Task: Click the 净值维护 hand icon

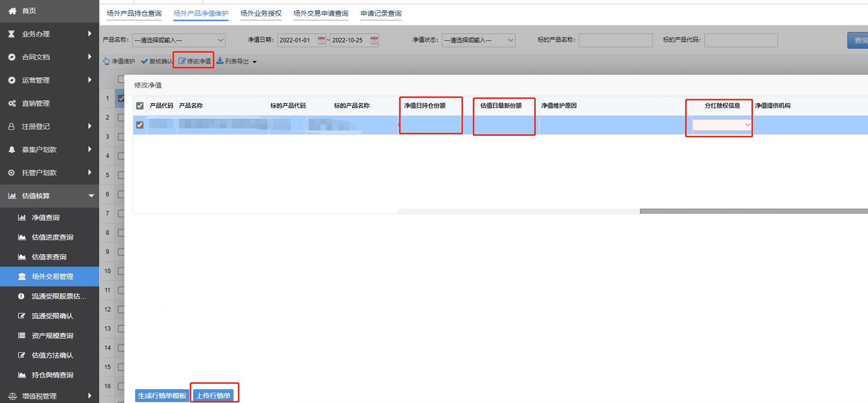Action: coord(106,62)
